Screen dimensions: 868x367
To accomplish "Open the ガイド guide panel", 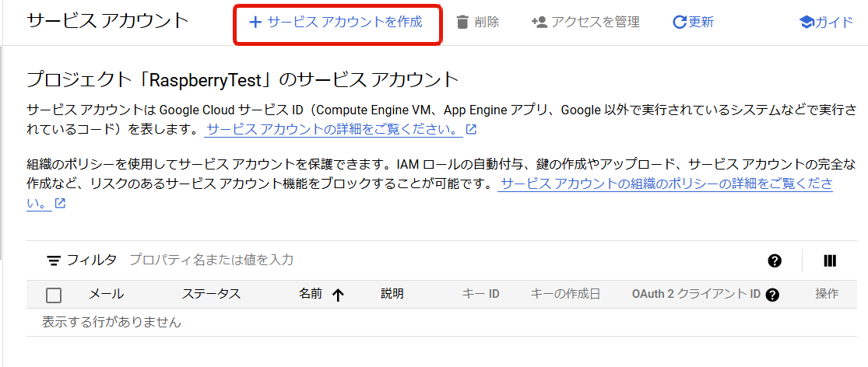I will (x=827, y=22).
